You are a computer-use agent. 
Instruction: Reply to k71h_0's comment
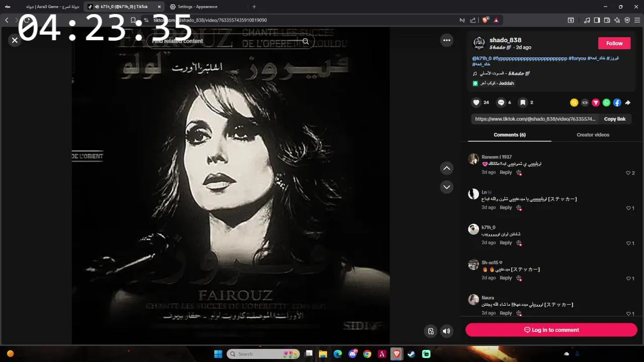[x=506, y=243]
